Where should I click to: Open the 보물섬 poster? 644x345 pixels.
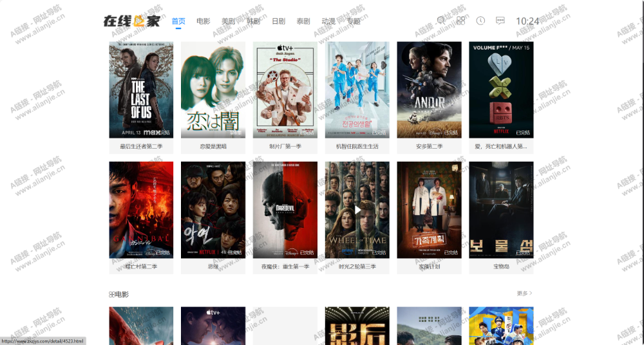point(501,210)
